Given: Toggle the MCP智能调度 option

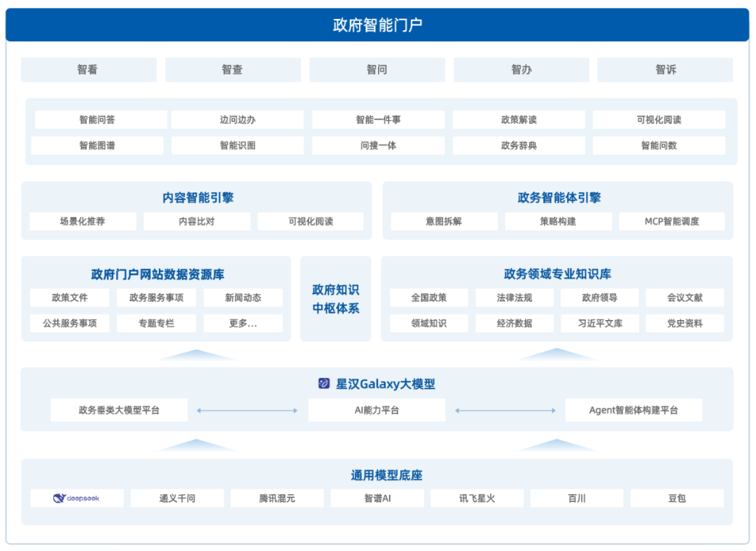Looking at the screenshot, I should tap(673, 221).
